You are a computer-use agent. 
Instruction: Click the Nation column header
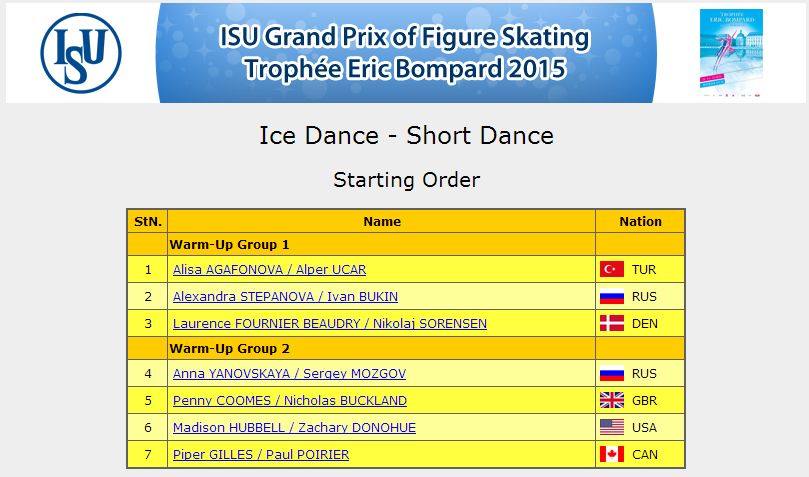coord(640,221)
